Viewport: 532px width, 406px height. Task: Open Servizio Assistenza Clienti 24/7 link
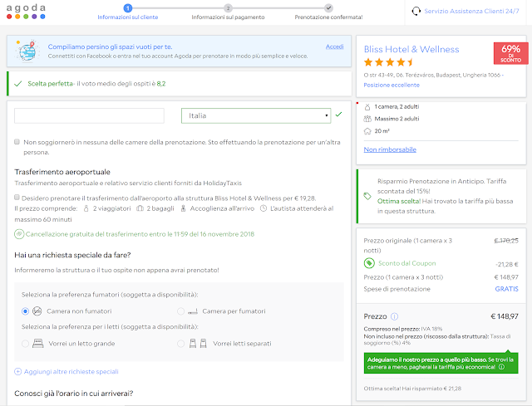471,11
